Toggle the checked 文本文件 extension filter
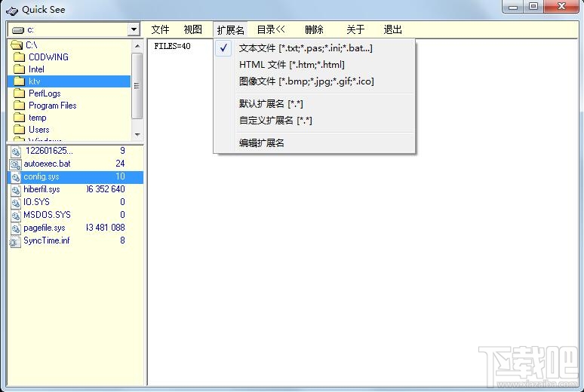Screen dimensions: 584x392 (315, 48)
